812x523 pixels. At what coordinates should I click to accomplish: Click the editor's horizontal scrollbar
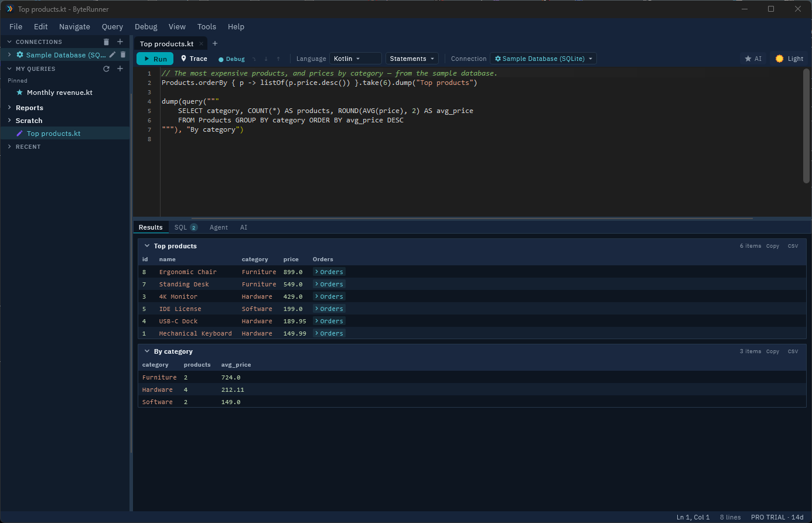472,218
